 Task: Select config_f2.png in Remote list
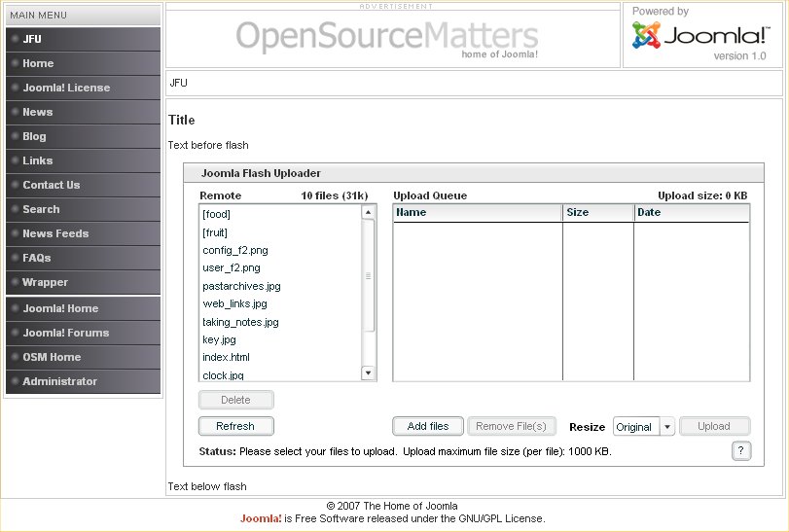pyautogui.click(x=280, y=250)
